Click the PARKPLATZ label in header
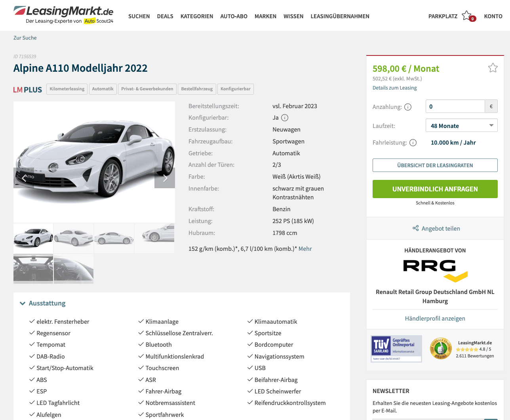 coord(443,16)
